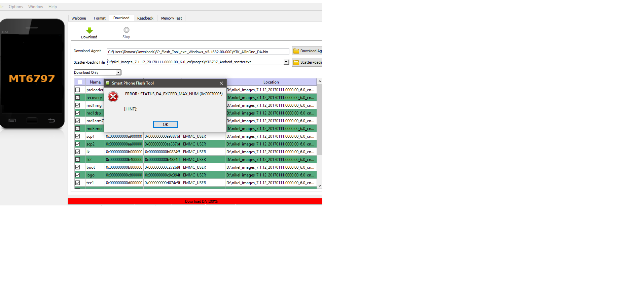Viewport: 644px width, 294px height.
Task: Click the Download Agent folder icon
Action: coord(296,51)
